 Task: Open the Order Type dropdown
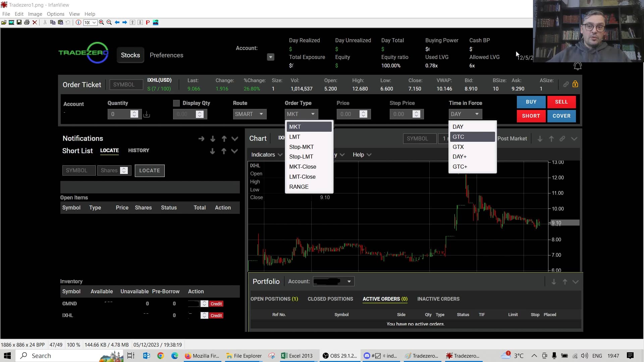tap(313, 114)
